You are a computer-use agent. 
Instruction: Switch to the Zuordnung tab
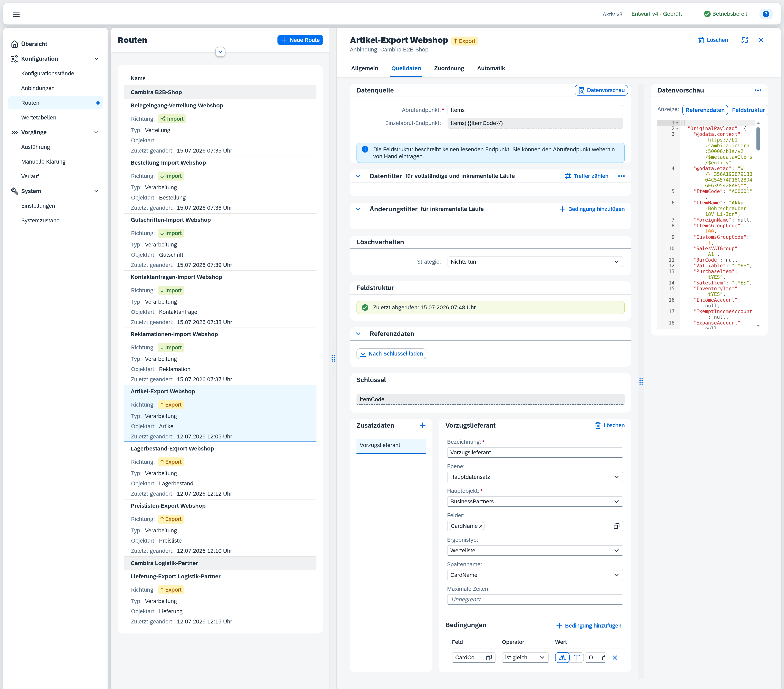coord(449,68)
